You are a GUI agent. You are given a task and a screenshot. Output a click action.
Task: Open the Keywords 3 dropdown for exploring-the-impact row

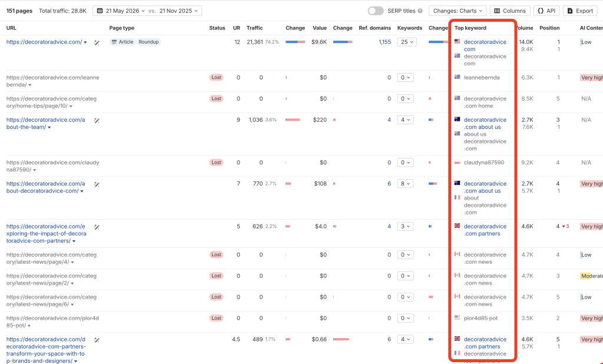pos(405,226)
